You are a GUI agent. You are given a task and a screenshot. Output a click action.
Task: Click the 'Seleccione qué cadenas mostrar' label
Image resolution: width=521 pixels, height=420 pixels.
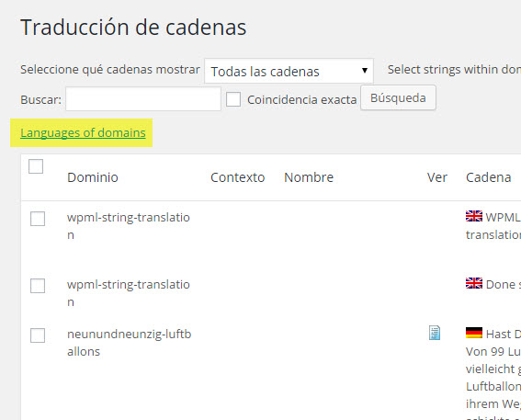pyautogui.click(x=110, y=70)
